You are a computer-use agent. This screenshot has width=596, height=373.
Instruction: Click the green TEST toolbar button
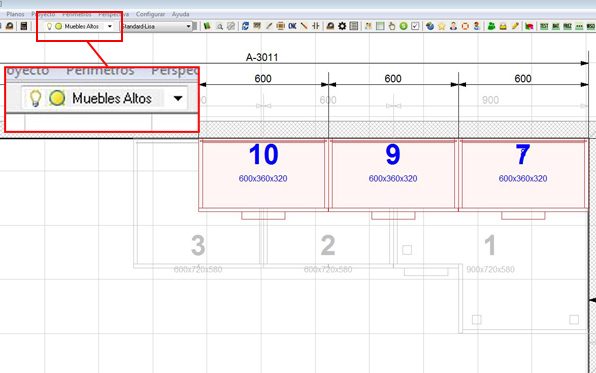tap(544, 26)
